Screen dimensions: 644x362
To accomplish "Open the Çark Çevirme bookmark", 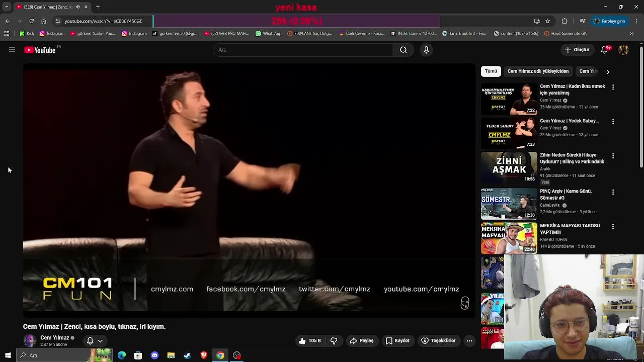I will 361,34.
